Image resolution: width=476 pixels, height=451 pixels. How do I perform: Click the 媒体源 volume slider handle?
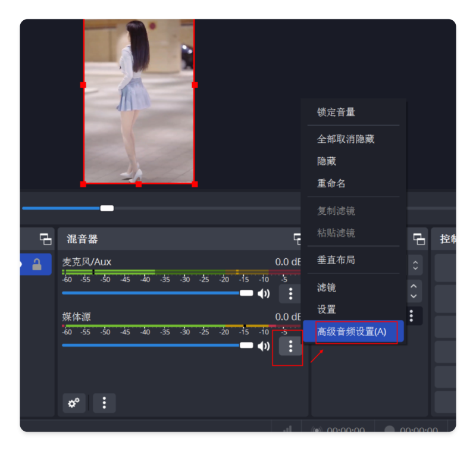click(x=246, y=346)
